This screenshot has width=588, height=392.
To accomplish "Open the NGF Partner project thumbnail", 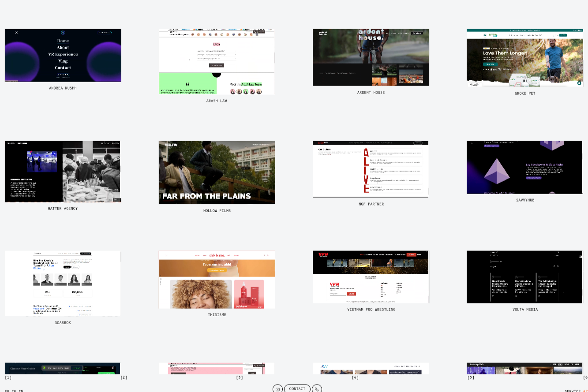I will click(x=371, y=169).
